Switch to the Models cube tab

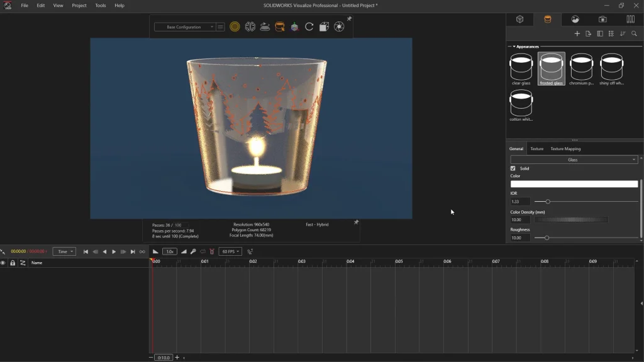(x=520, y=19)
